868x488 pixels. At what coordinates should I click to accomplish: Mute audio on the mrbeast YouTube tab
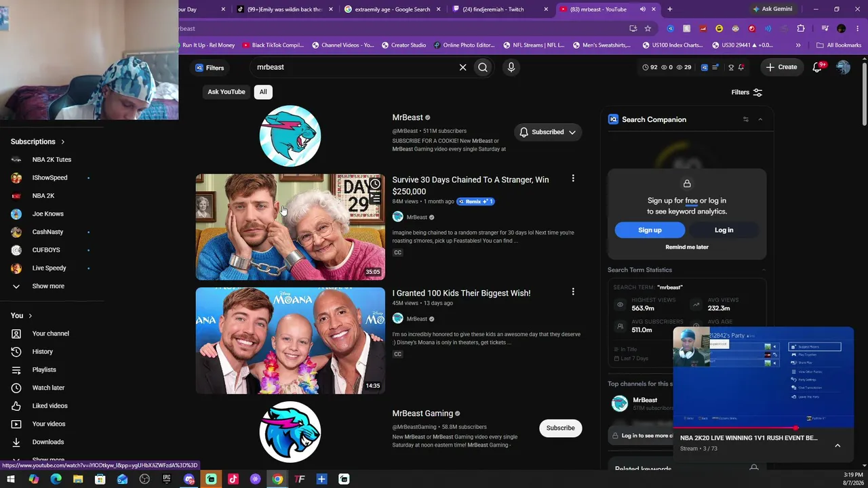[642, 9]
